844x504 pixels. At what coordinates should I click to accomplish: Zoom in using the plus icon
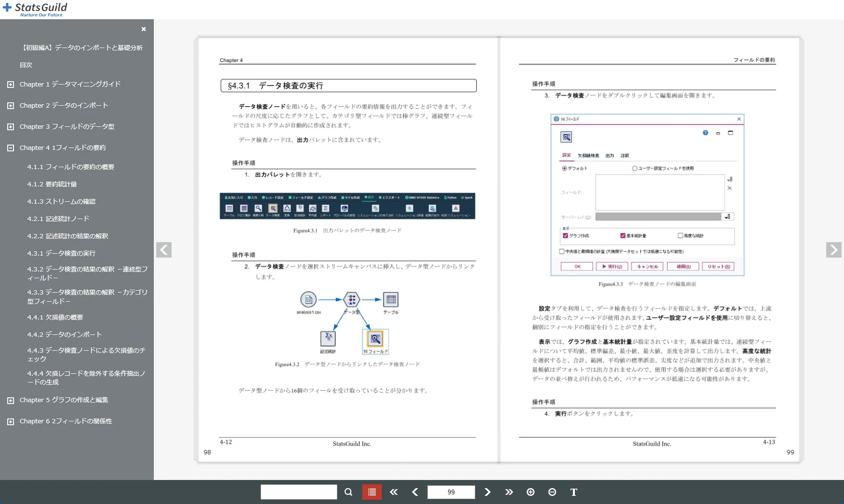click(x=531, y=492)
